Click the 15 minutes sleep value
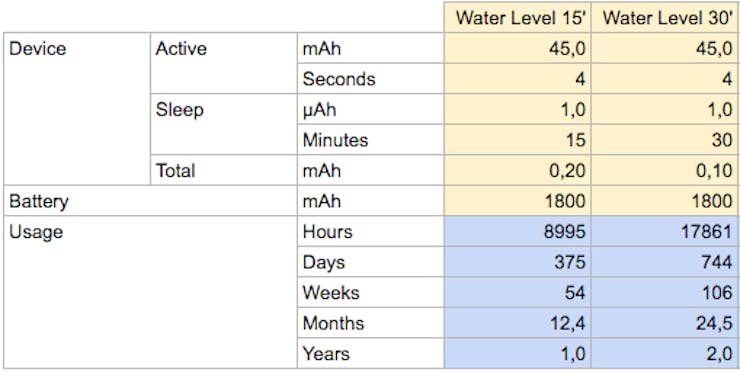This screenshot has width=740, height=372. (517, 140)
